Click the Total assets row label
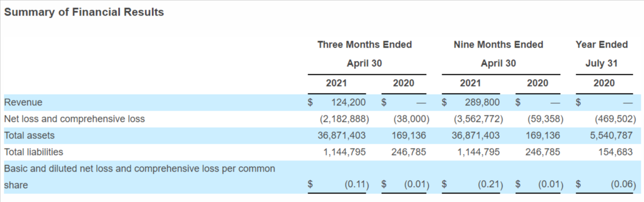 click(x=29, y=135)
